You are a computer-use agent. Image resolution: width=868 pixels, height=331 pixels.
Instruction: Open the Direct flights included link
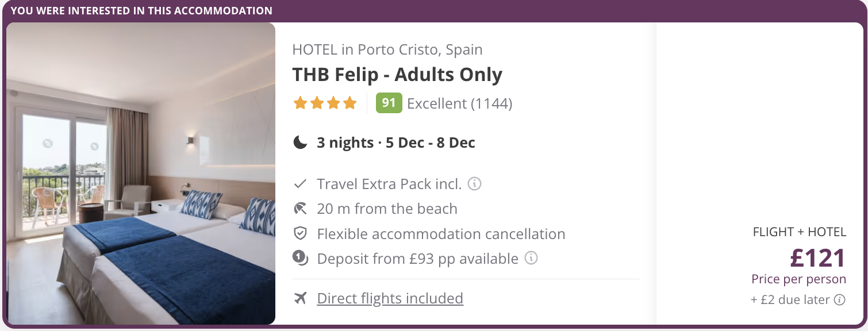point(390,298)
